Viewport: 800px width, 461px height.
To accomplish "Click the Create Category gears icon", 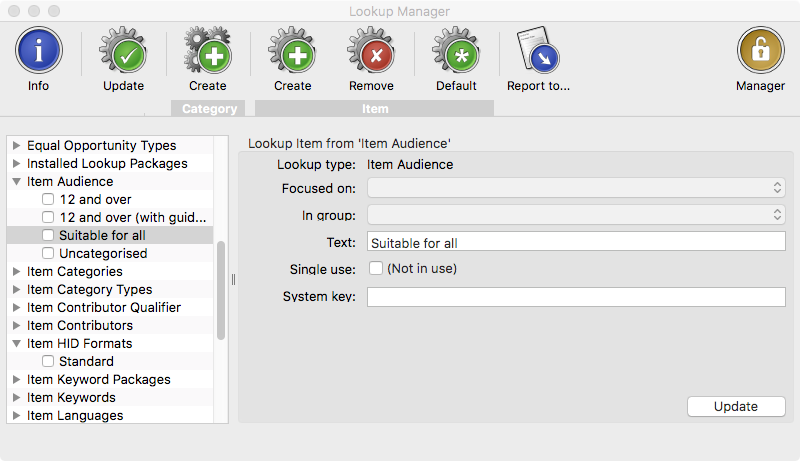I will 208,50.
